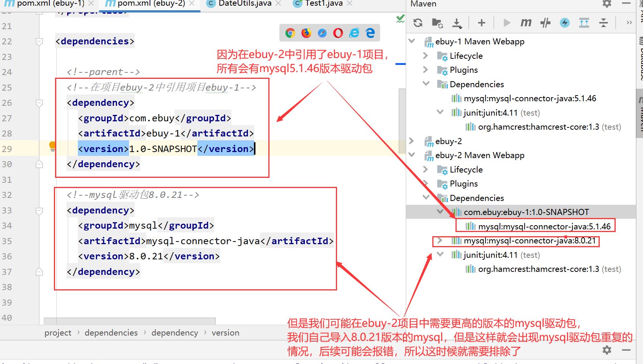643x364 pixels.
Task: Collapse ebuy-1 Maven Webapp node
Action: pos(412,41)
